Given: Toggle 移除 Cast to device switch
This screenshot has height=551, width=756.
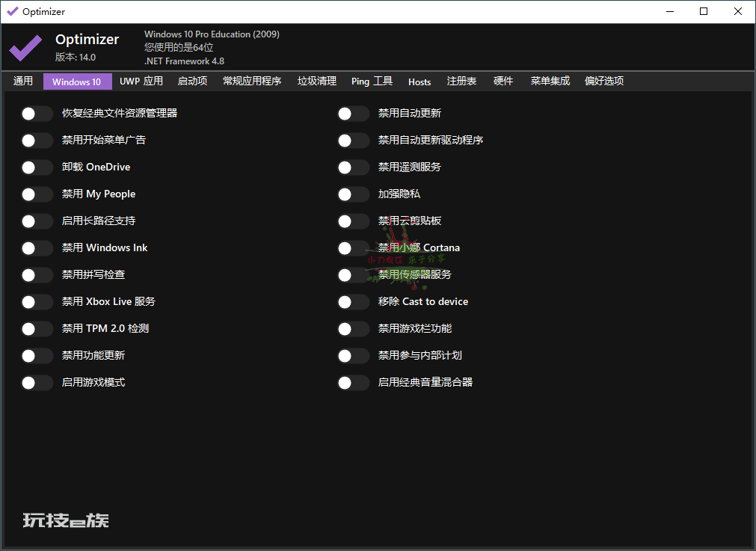Looking at the screenshot, I should coord(354,302).
